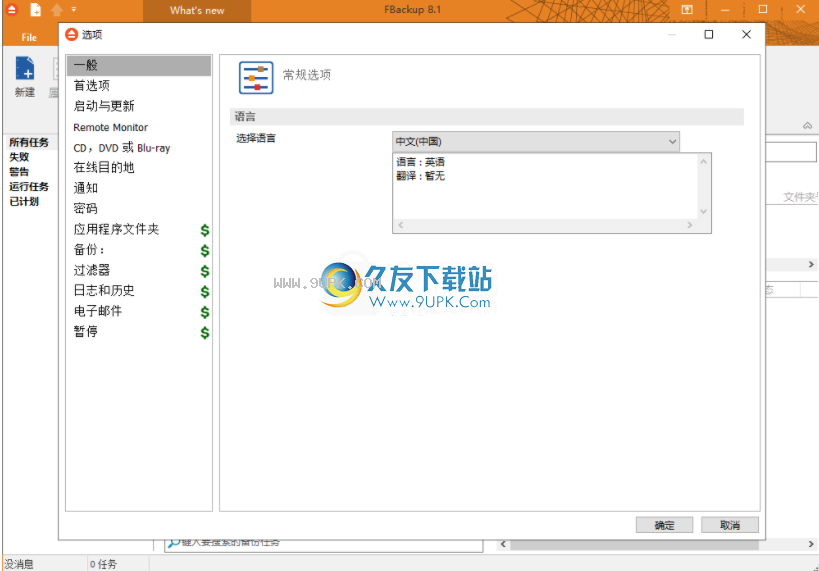Select Remote Monitor option
Viewport: 819px width, 571px height.
110,127
